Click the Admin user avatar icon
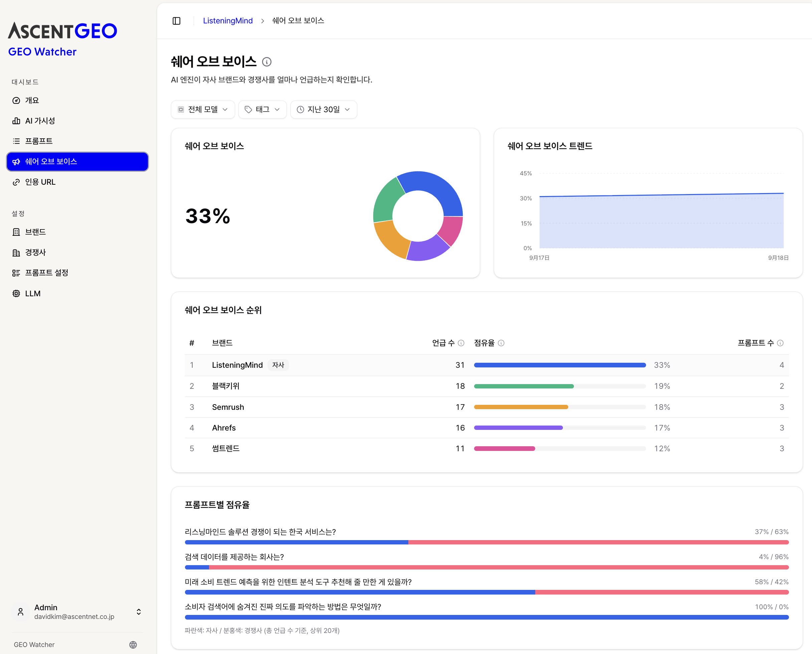This screenshot has width=812, height=654. coord(21,612)
